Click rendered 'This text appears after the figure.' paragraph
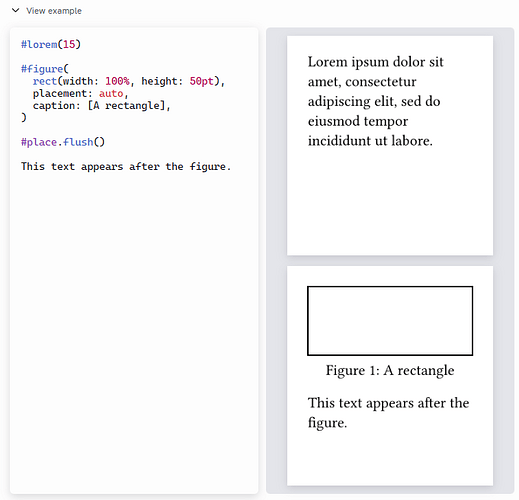Image resolution: width=519 pixels, height=500 pixels. pyautogui.click(x=388, y=413)
